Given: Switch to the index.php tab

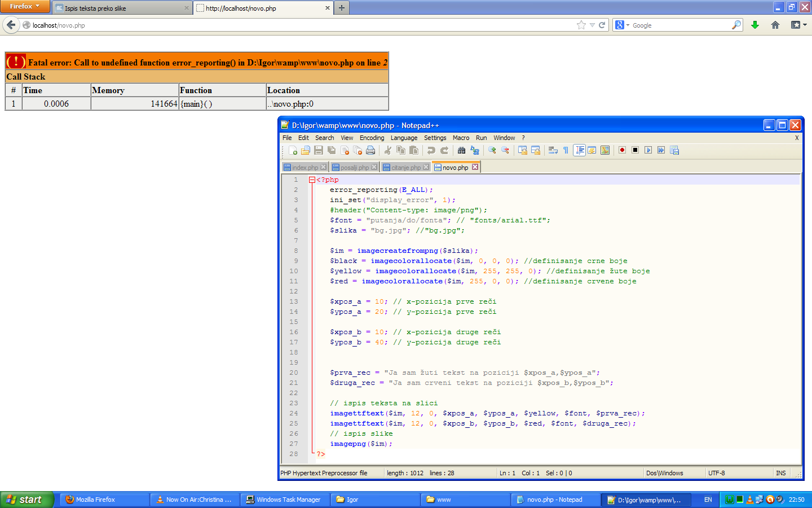Looking at the screenshot, I should pyautogui.click(x=304, y=168).
